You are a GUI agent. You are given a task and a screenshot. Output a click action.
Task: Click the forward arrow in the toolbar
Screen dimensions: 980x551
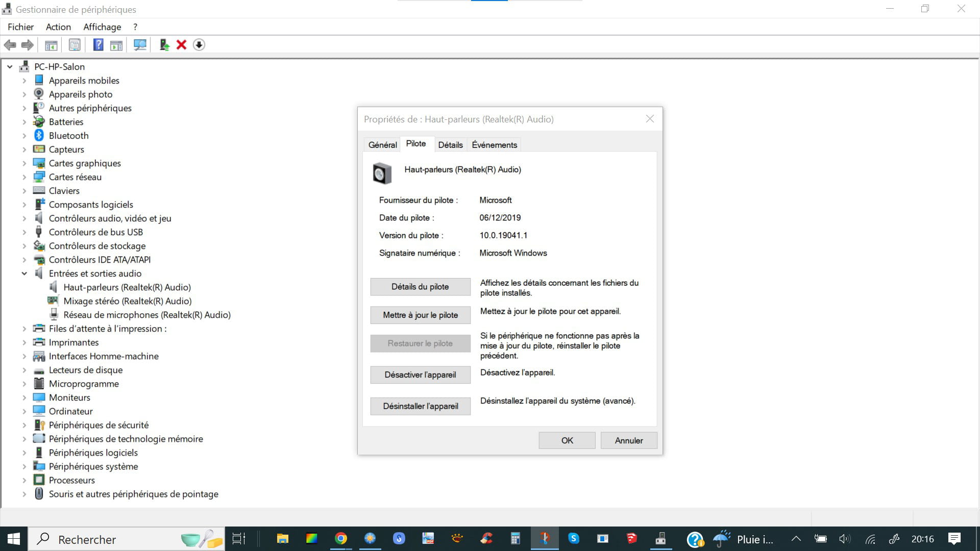pyautogui.click(x=28, y=45)
